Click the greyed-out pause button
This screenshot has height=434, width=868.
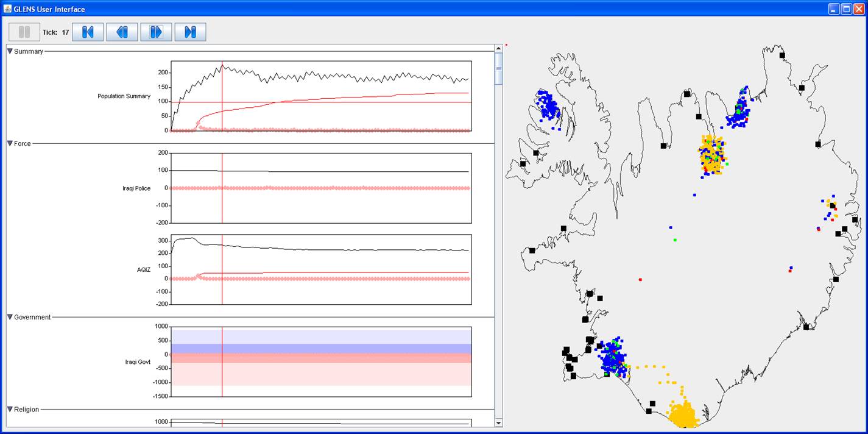pyautogui.click(x=24, y=32)
